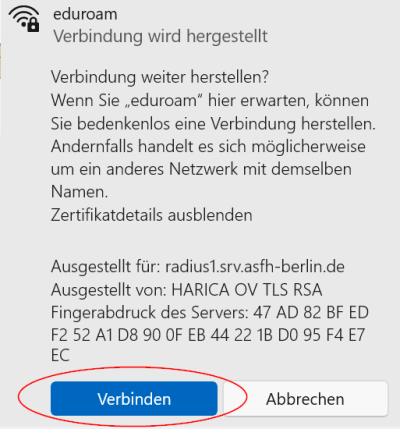Select the eduroam network name
The height and width of the screenshot is (429, 400).
(x=85, y=14)
